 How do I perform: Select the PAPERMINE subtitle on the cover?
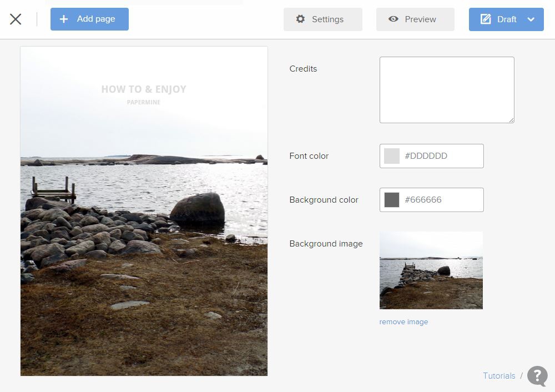point(144,102)
